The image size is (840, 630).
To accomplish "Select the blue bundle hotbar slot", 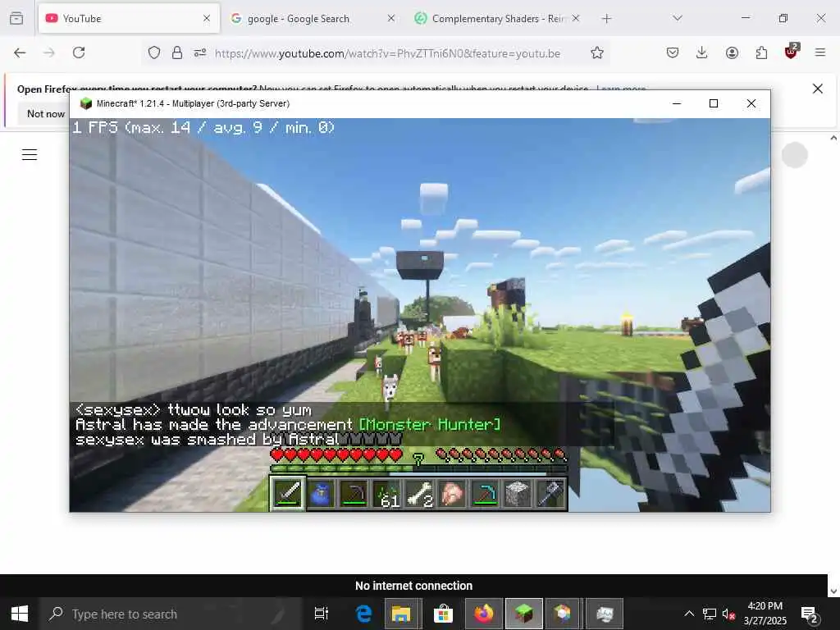I will (321, 493).
